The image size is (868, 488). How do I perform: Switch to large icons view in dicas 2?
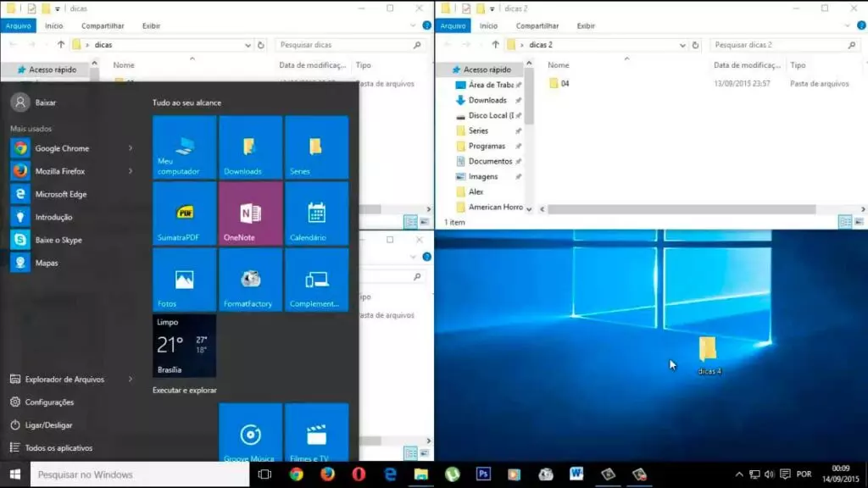(x=859, y=222)
